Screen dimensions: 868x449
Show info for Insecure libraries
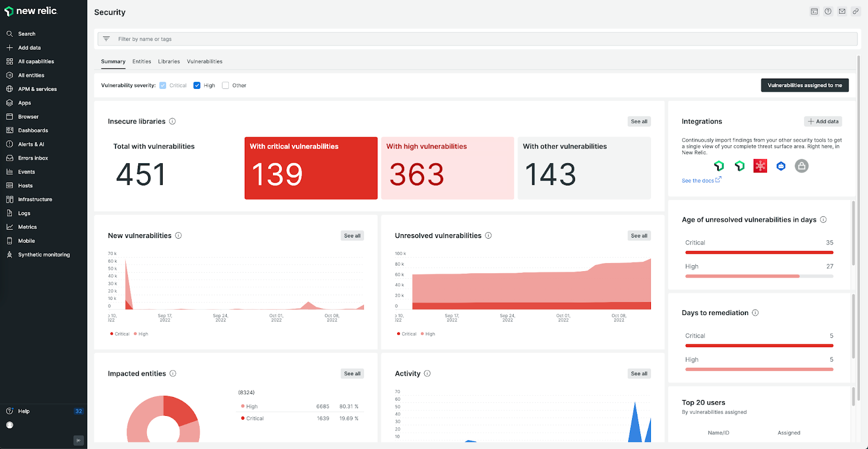(x=173, y=121)
